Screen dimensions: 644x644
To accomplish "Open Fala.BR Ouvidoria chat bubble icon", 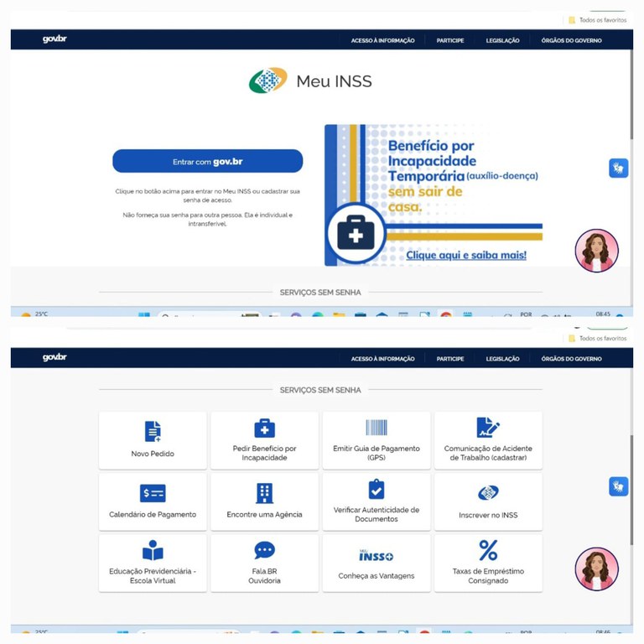I will (x=264, y=551).
